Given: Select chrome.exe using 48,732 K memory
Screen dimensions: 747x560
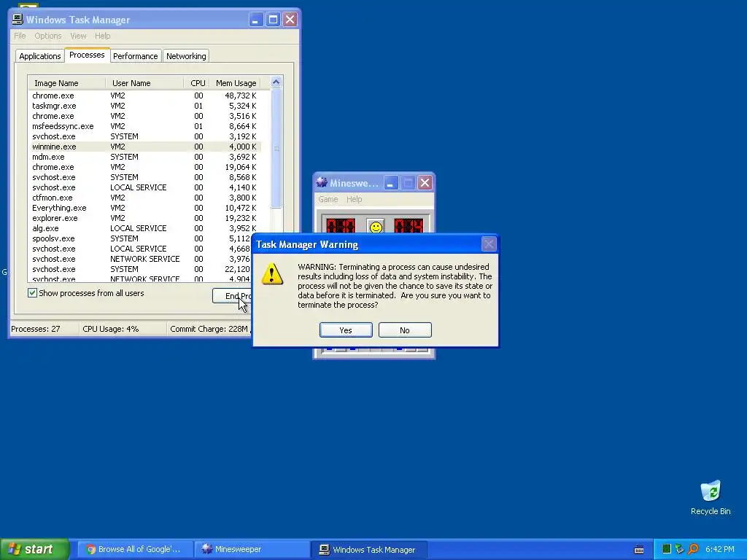Looking at the screenshot, I should 144,96.
